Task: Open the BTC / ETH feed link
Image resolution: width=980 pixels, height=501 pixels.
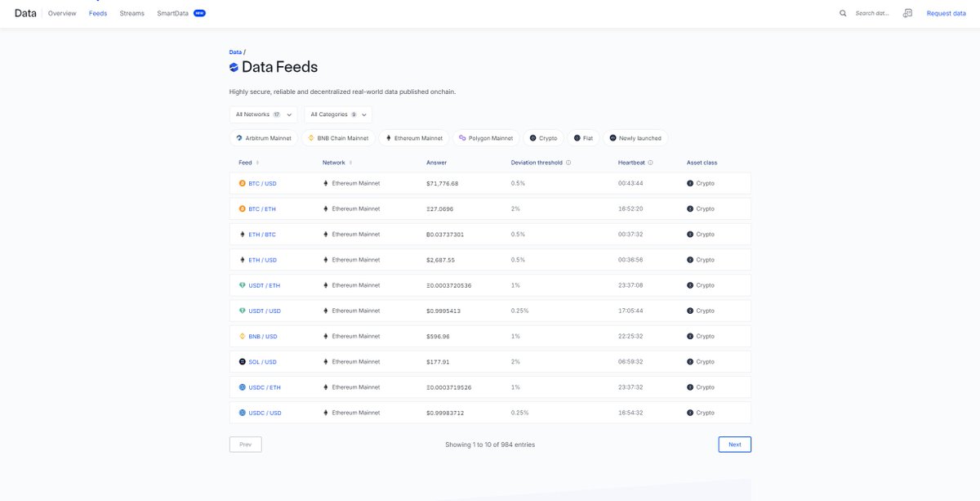Action: 262,209
